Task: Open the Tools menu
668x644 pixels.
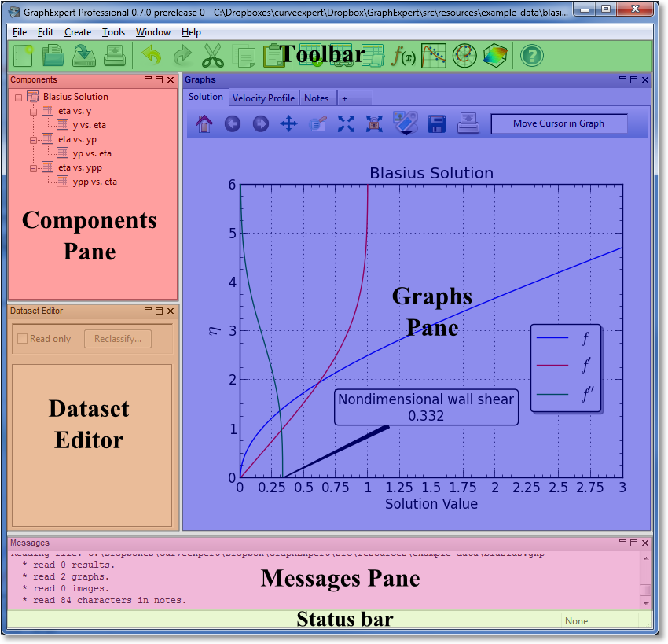Action: 113,32
